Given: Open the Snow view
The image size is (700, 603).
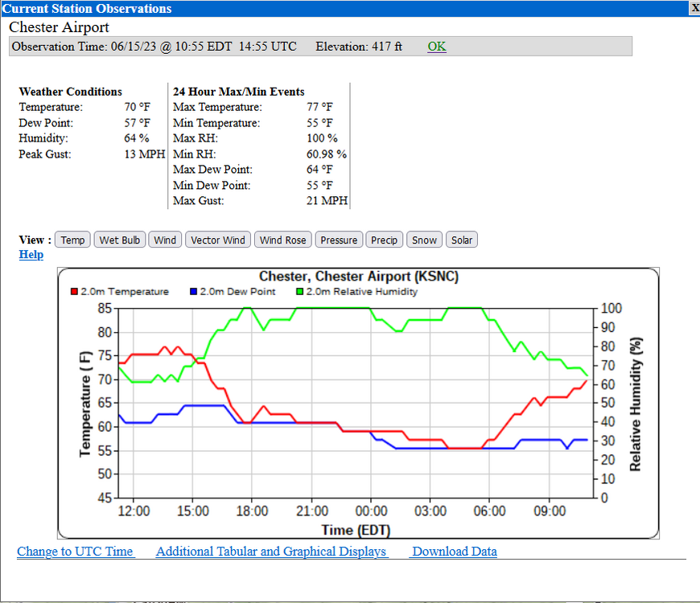Looking at the screenshot, I should coord(424,240).
